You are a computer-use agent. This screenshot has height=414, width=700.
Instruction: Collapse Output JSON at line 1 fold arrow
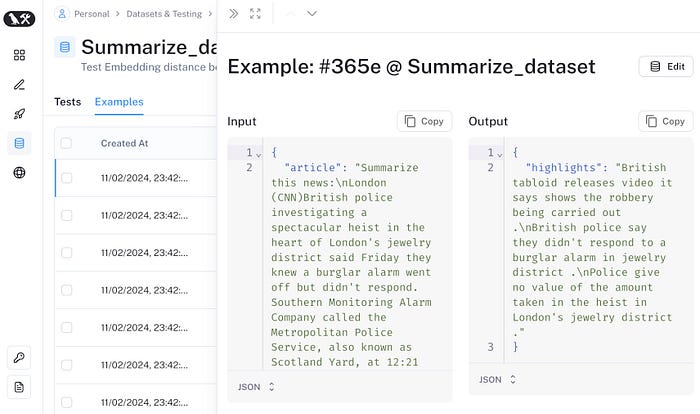pyautogui.click(x=500, y=155)
